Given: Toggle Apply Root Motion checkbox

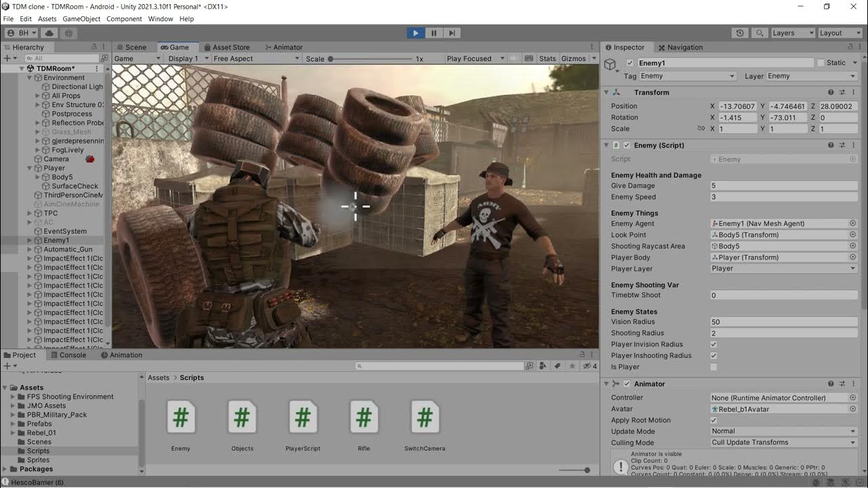Looking at the screenshot, I should tap(713, 420).
